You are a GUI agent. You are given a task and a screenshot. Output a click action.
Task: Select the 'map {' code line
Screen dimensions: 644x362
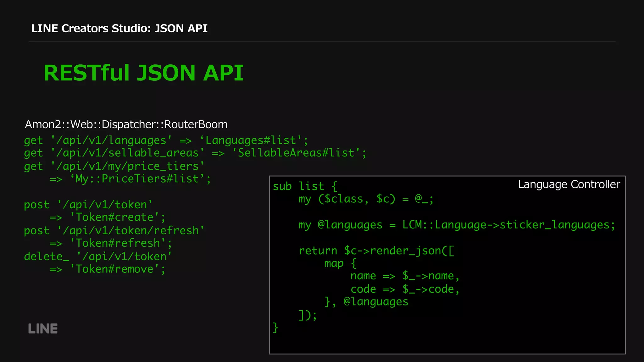coord(341,263)
